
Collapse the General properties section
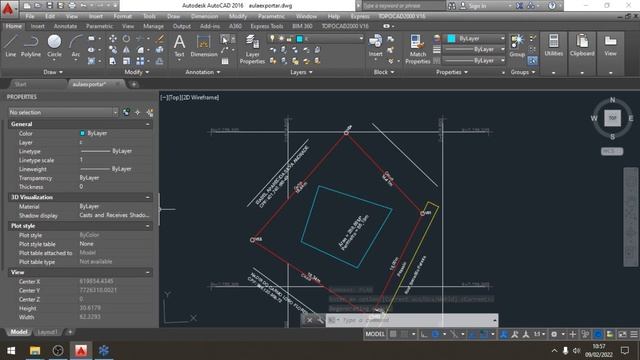[148, 124]
